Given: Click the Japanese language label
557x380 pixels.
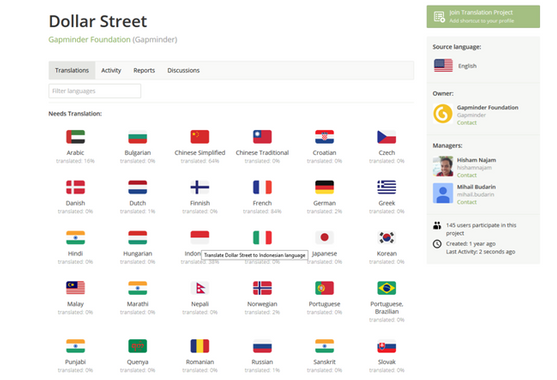Looking at the screenshot, I should [x=324, y=254].
